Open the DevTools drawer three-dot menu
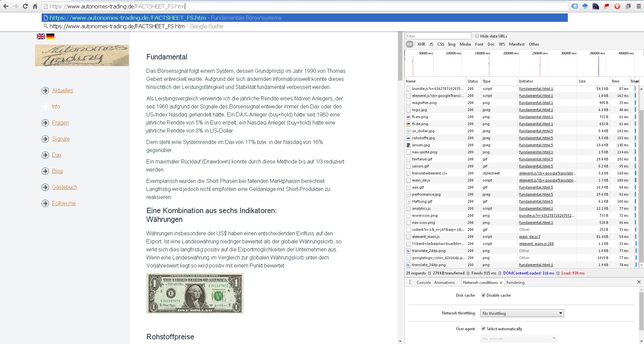This screenshot has width=644, height=344. 410,282
